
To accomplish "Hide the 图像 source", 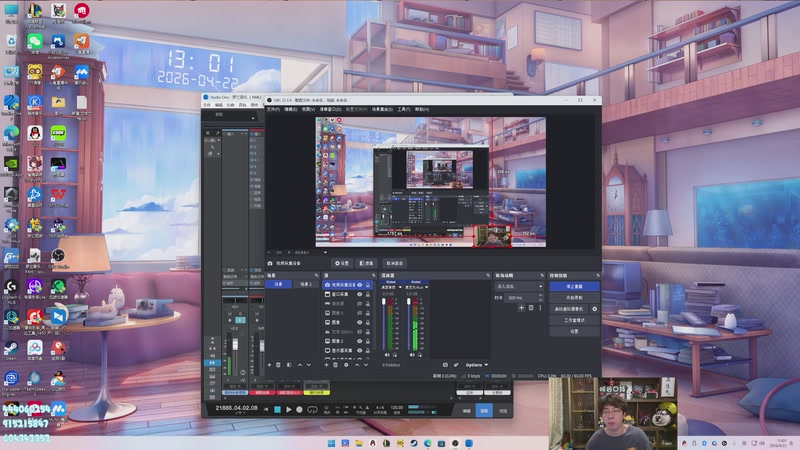I will [360, 322].
